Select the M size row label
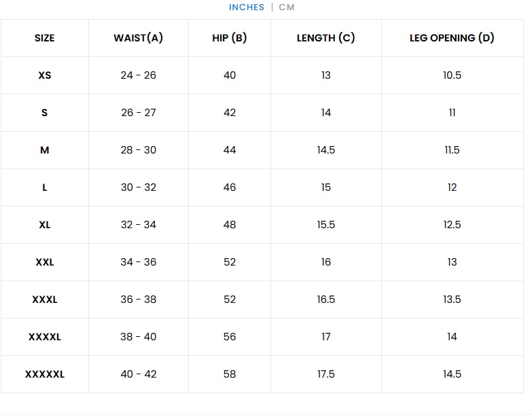532x415 pixels. (44, 150)
